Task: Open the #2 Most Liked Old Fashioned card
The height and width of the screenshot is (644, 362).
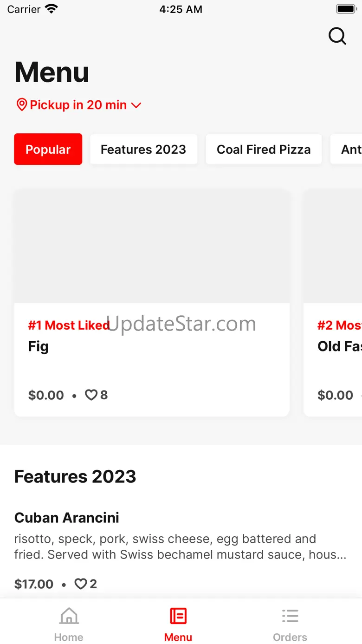Action: pyautogui.click(x=333, y=303)
